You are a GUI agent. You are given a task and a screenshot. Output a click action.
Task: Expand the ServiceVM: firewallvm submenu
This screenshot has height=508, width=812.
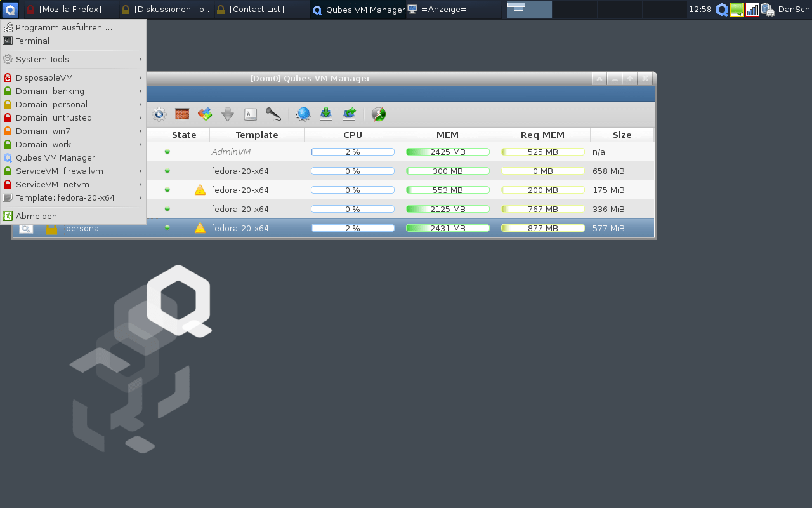(73, 171)
